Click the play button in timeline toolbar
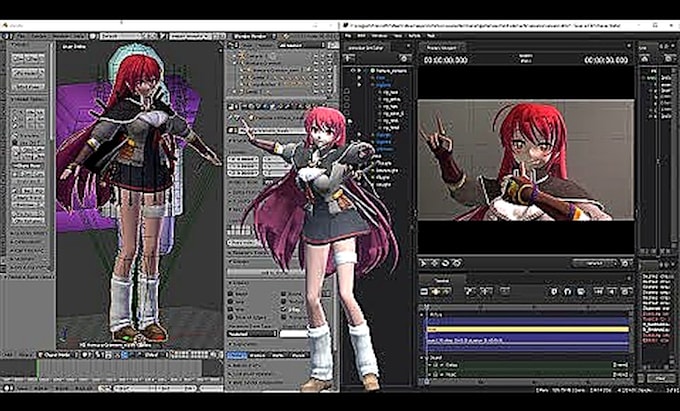 point(612,292)
